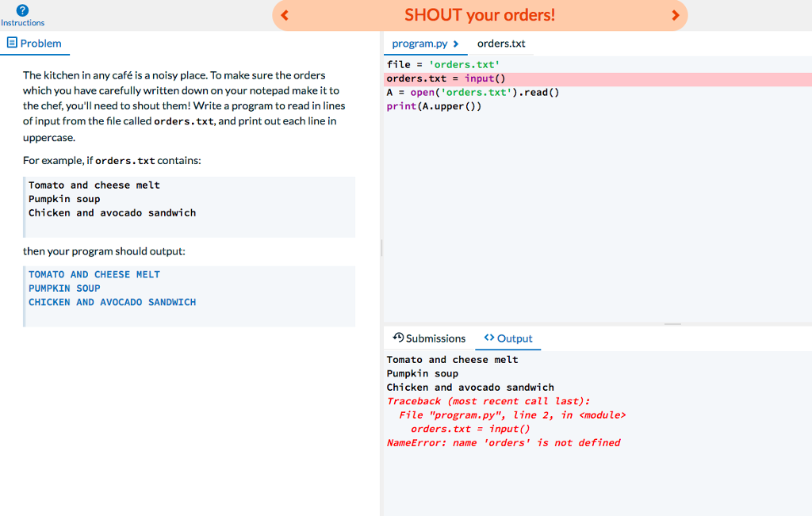Click the code brackets icon beside Output
Screen dimensions: 812x516
point(488,338)
